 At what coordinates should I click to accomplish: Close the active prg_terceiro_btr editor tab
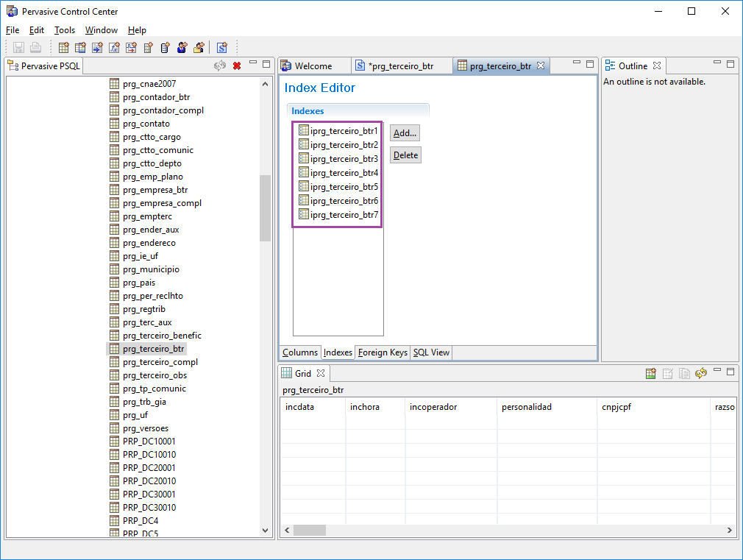[x=541, y=65]
